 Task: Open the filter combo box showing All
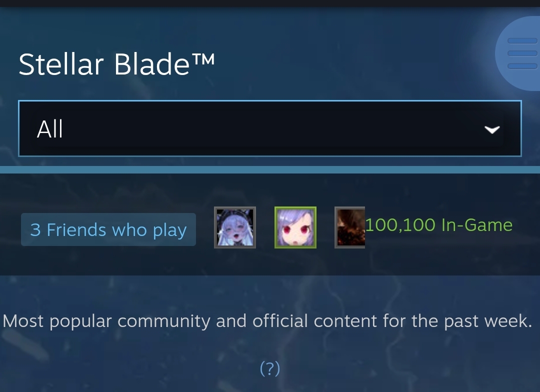point(270,128)
